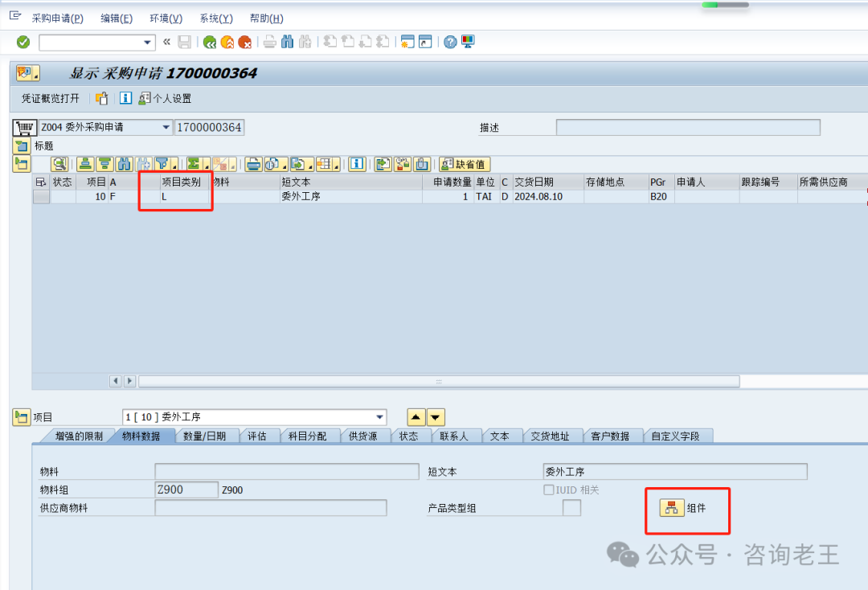
Task: Click the Print icon in item grid toolbar
Action: (x=254, y=164)
